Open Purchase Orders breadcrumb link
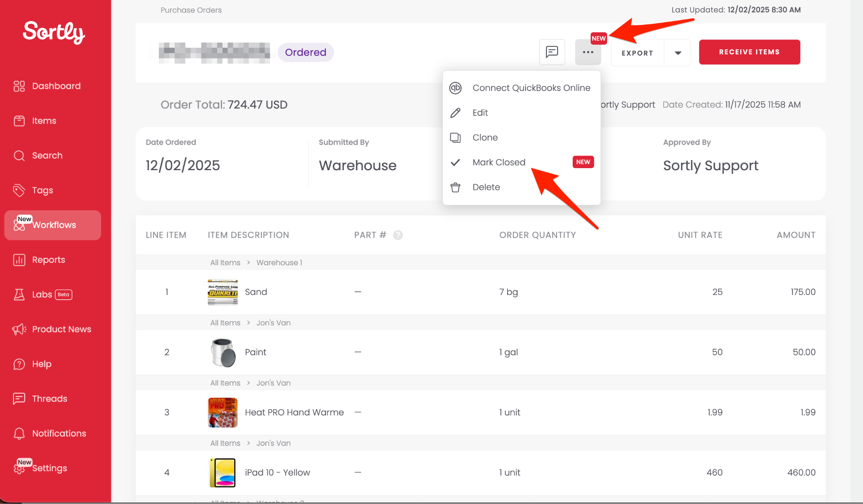 [191, 10]
